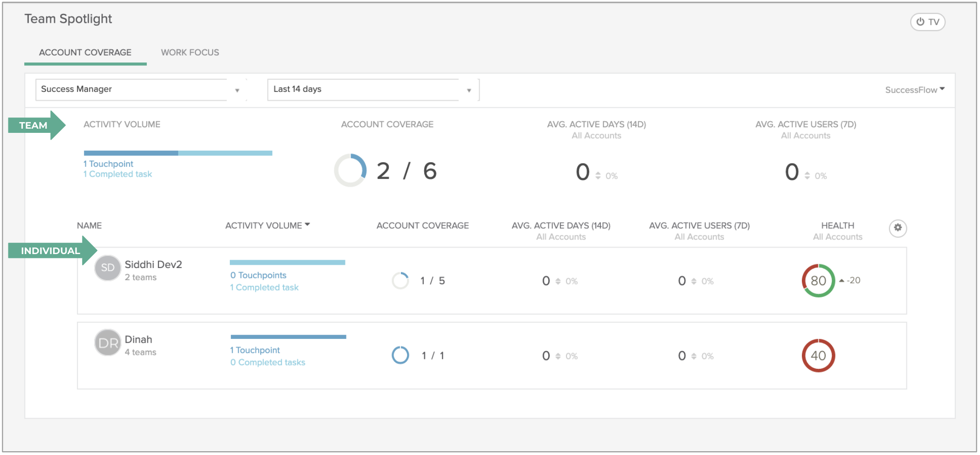Click the health score 80 ring

click(x=818, y=281)
